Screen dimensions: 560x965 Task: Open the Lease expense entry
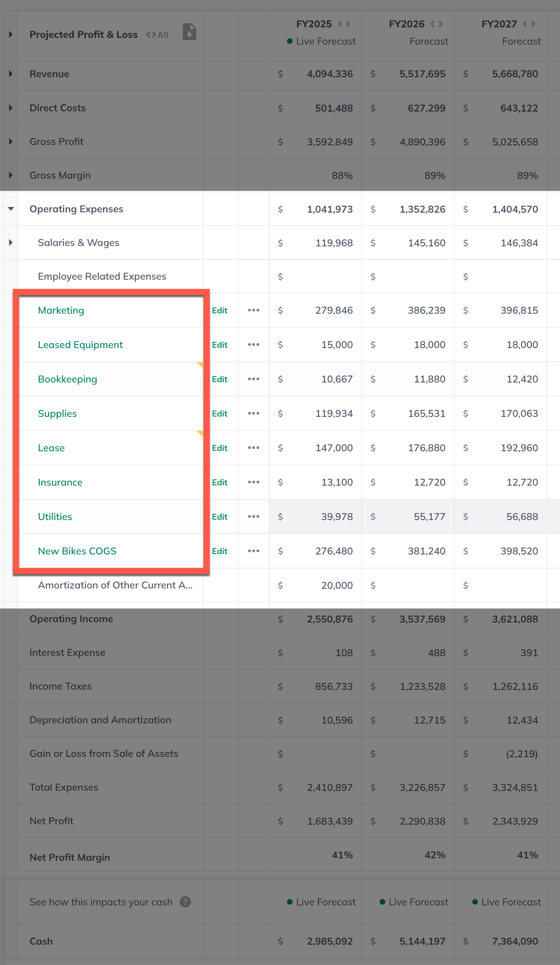pyautogui.click(x=51, y=448)
